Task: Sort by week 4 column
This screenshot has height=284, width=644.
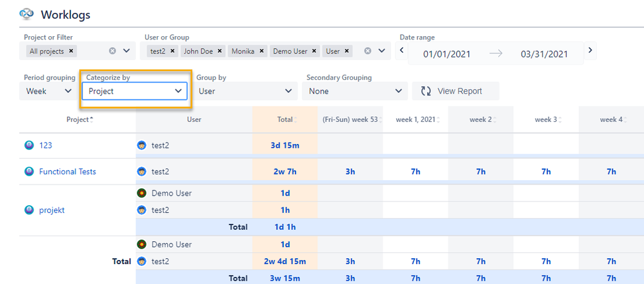Action: 613,119
